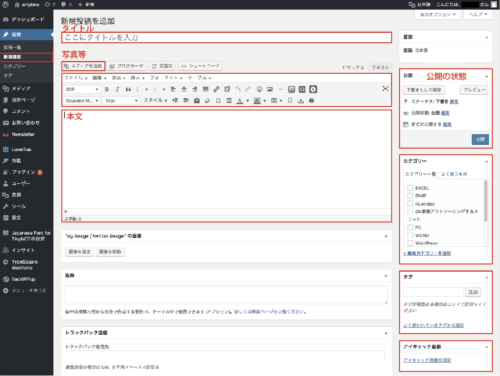The width and height of the screenshot is (500, 376).
Task: Check the EXCEL category checkbox
Action: 410,188
